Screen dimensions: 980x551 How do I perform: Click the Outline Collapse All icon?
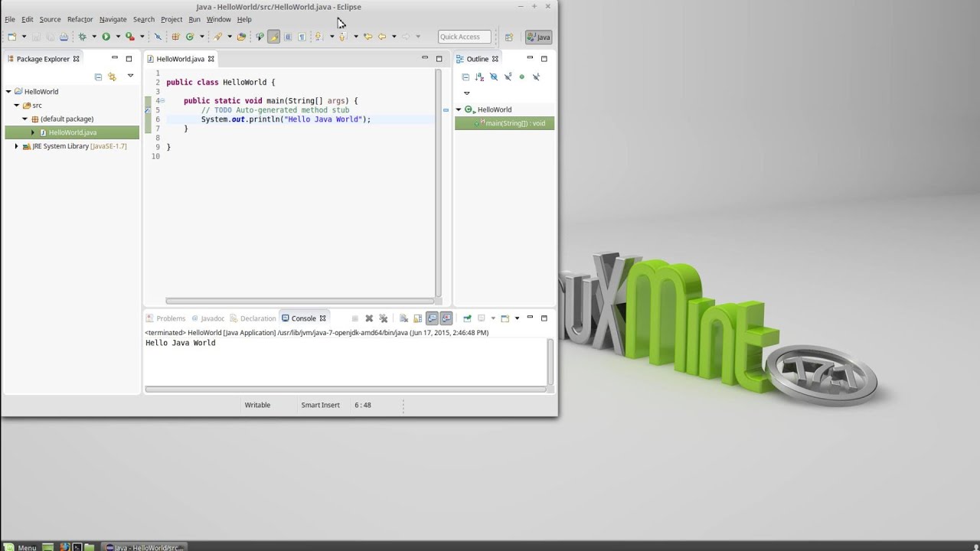(x=465, y=77)
